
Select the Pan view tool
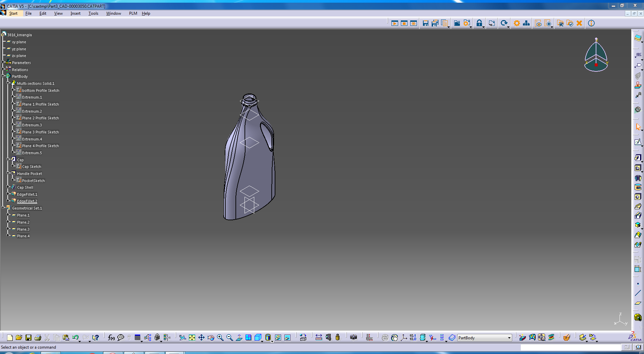(x=201, y=338)
